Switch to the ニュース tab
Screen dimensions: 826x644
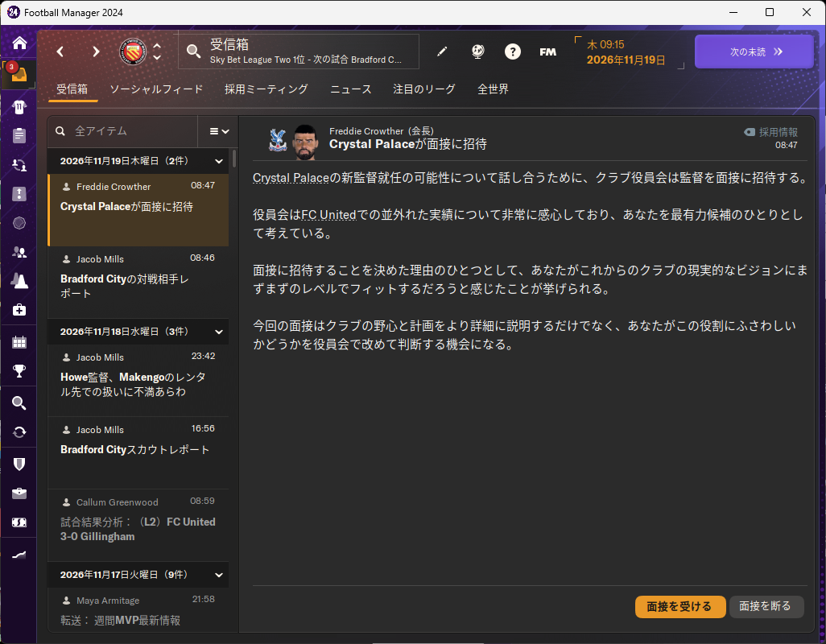(350, 89)
